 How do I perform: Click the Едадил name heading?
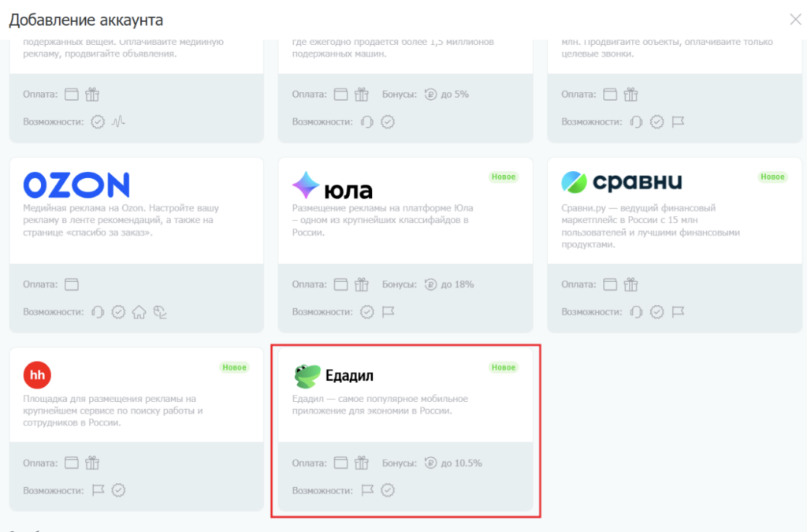(349, 376)
